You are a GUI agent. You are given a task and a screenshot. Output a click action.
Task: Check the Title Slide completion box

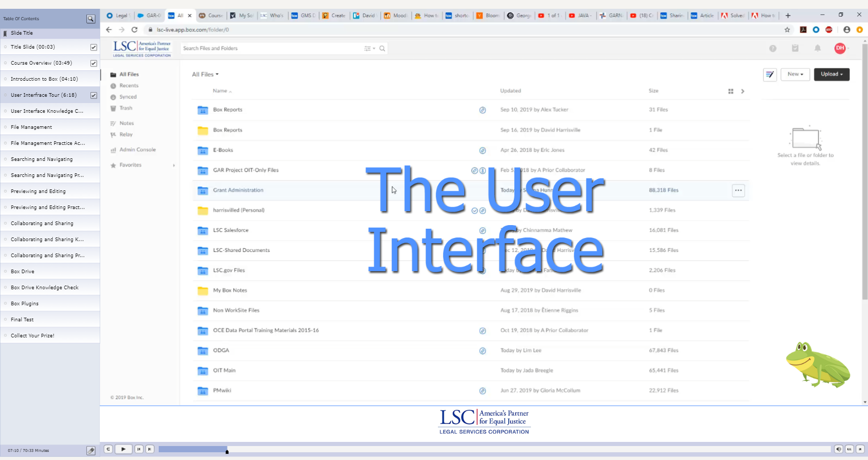[94, 47]
